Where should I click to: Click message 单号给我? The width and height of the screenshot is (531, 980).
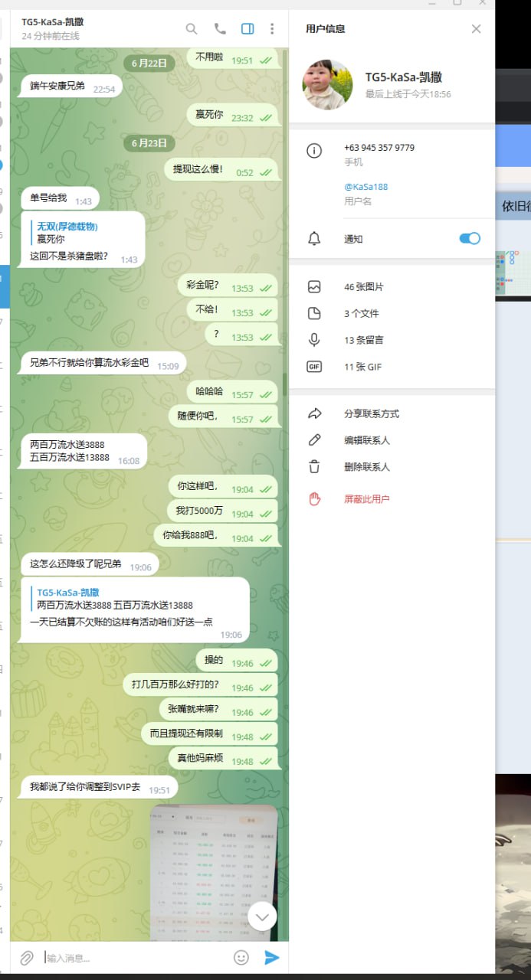pos(60,199)
